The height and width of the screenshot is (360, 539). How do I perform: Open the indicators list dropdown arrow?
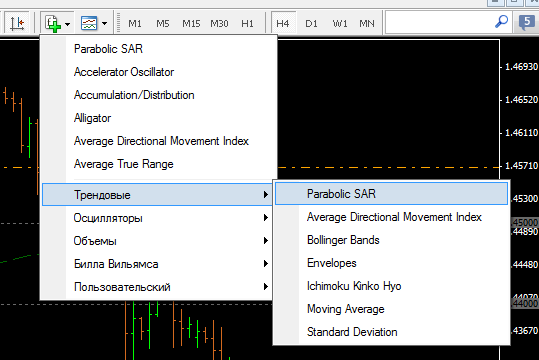67,24
